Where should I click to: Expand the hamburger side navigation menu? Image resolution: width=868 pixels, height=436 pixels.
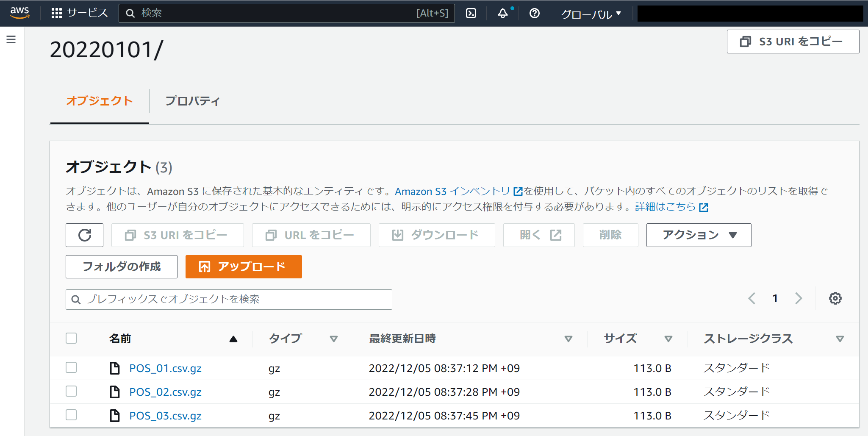[11, 39]
